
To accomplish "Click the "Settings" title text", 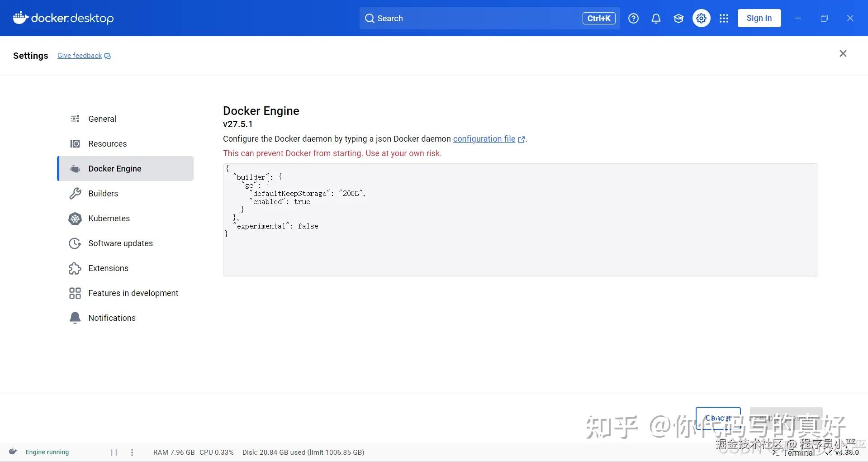I will pyautogui.click(x=30, y=56).
